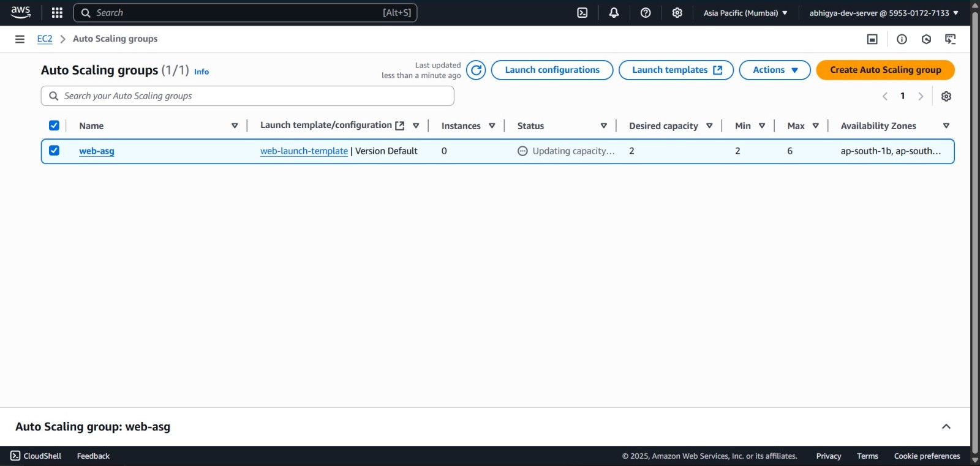The height and width of the screenshot is (466, 980).
Task: Open the Info link beside the heading
Action: click(202, 72)
